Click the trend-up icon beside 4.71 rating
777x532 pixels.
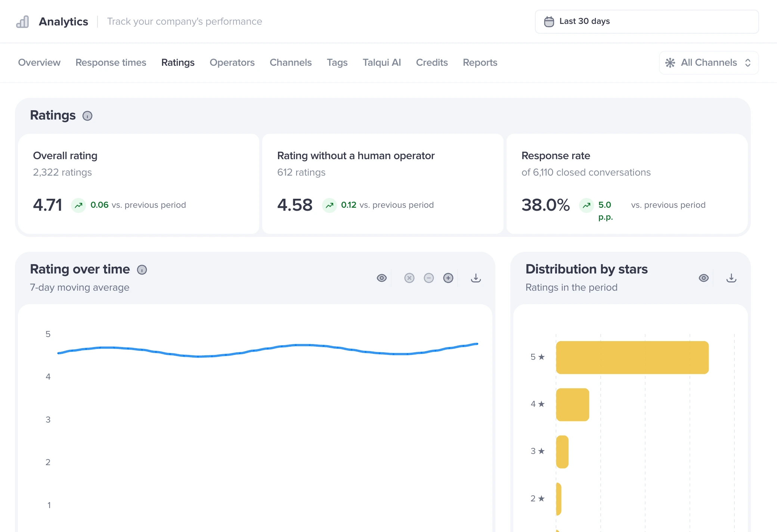[x=78, y=205]
